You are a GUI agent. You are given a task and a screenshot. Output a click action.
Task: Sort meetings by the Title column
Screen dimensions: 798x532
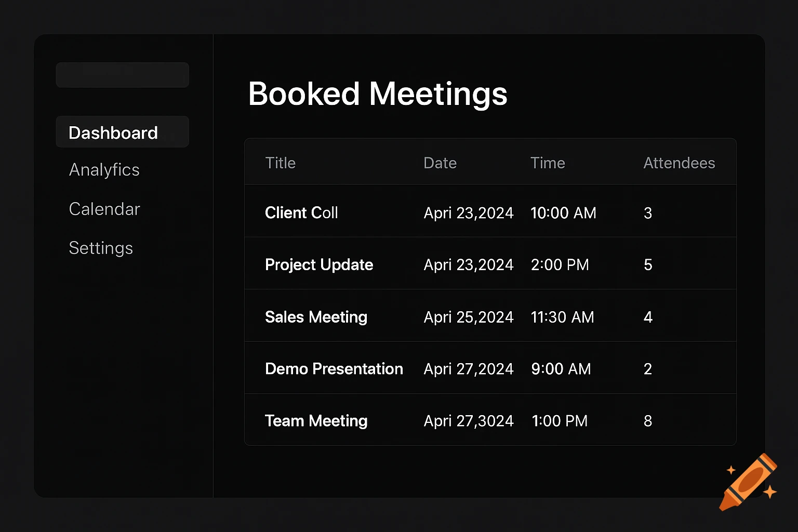(281, 163)
